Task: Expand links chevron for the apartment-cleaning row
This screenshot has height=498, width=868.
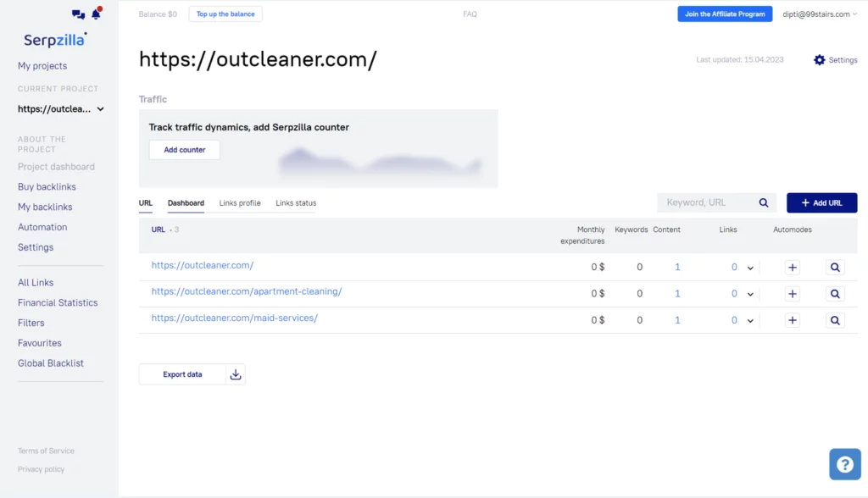Action: click(x=750, y=295)
